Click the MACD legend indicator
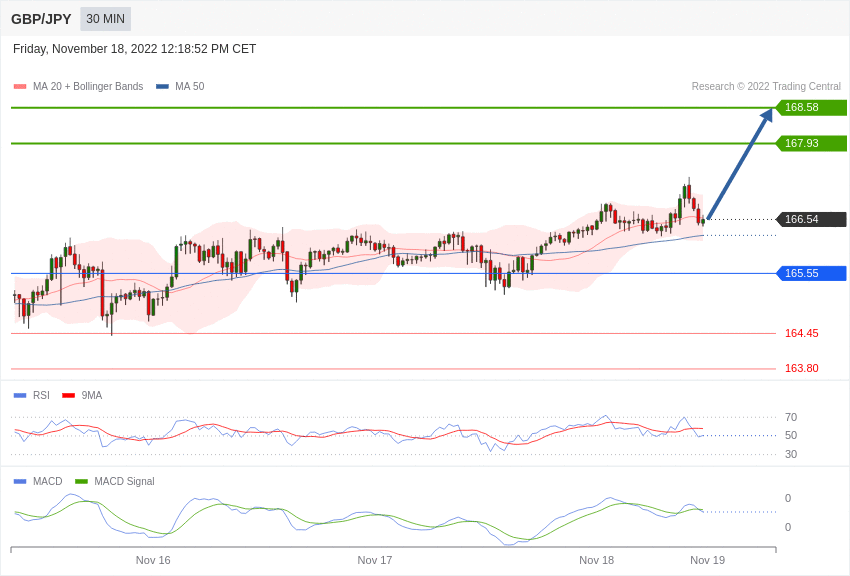Image resolution: width=850 pixels, height=576 pixels. click(19, 481)
